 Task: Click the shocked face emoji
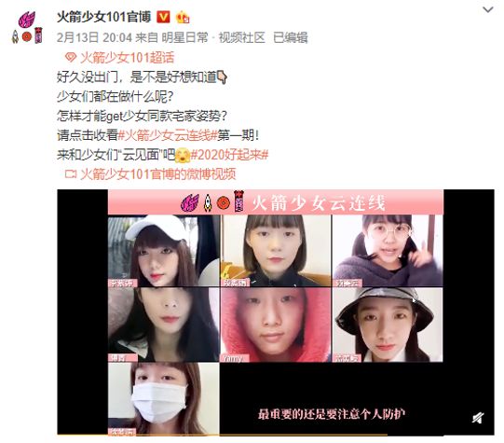[183, 156]
